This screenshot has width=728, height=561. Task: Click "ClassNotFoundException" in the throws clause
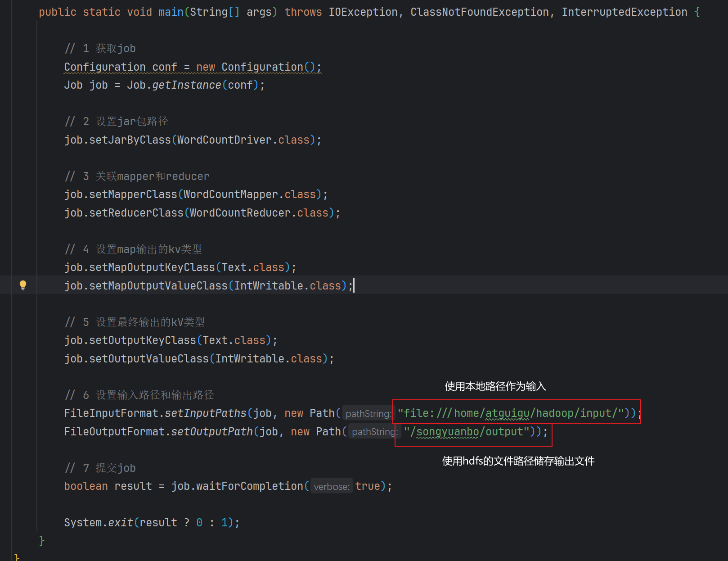(x=480, y=12)
